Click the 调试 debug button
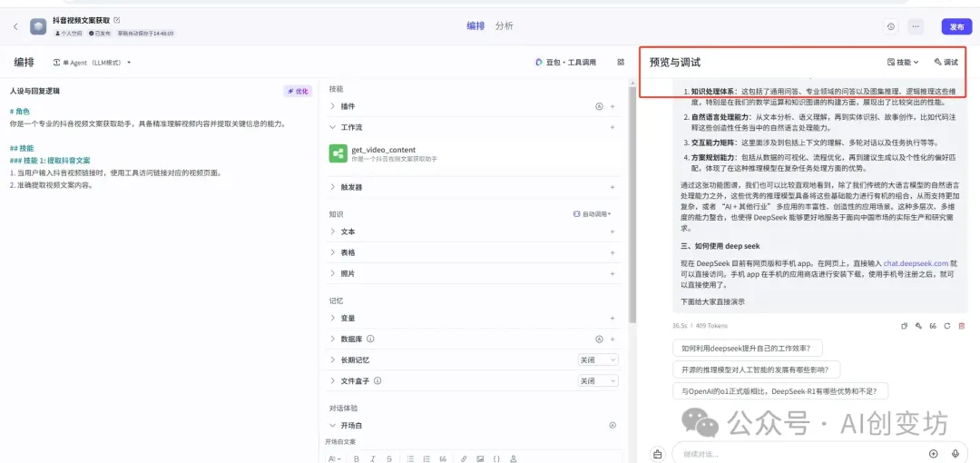The height and width of the screenshot is (463, 980). coord(946,62)
